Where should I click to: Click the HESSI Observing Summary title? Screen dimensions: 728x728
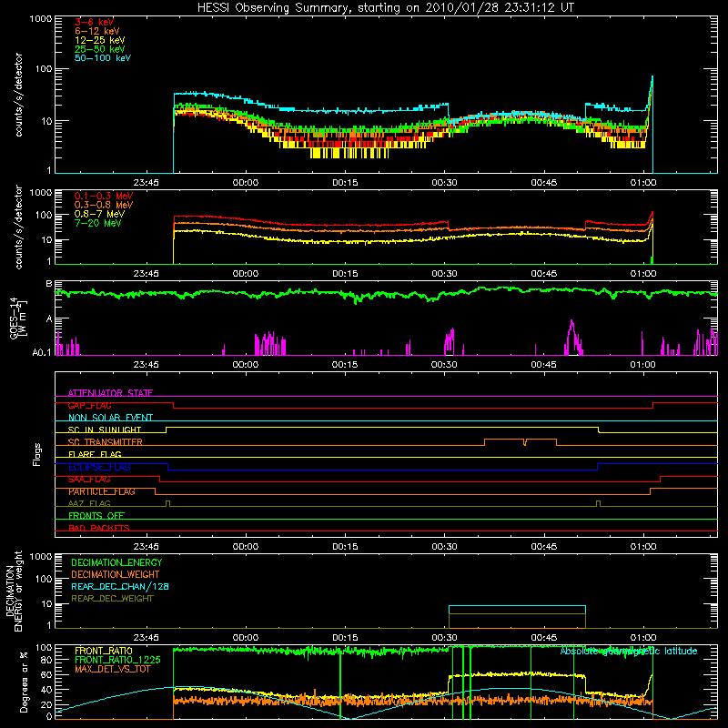point(385,8)
